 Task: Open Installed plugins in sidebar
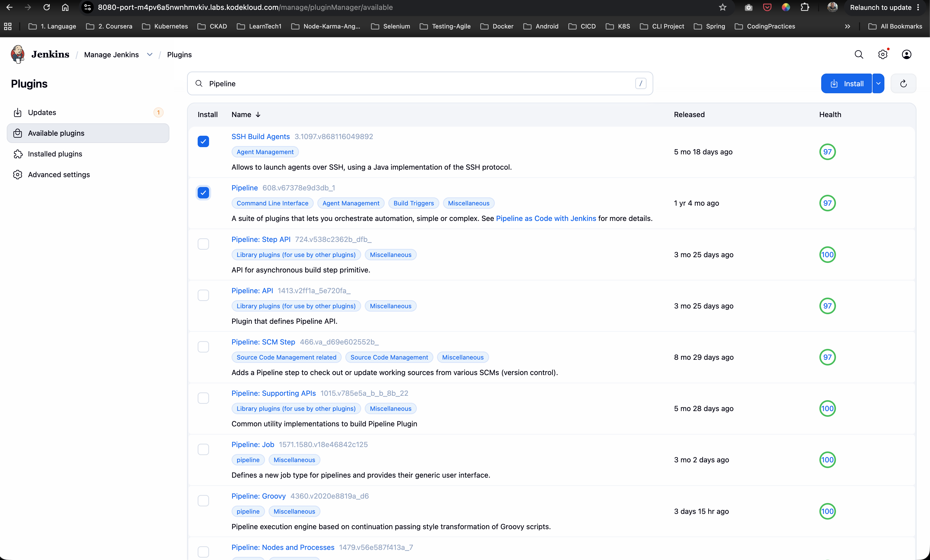point(88,154)
